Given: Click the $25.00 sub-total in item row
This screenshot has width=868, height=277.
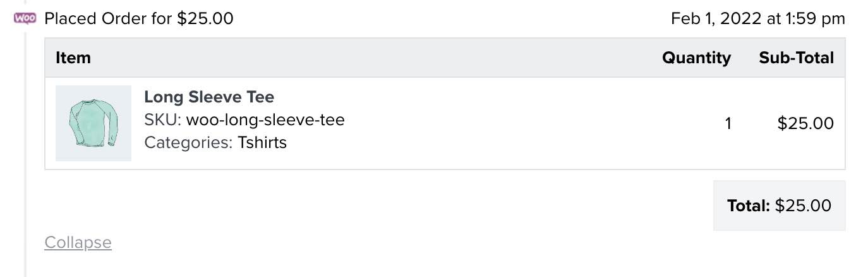Looking at the screenshot, I should [805, 124].
